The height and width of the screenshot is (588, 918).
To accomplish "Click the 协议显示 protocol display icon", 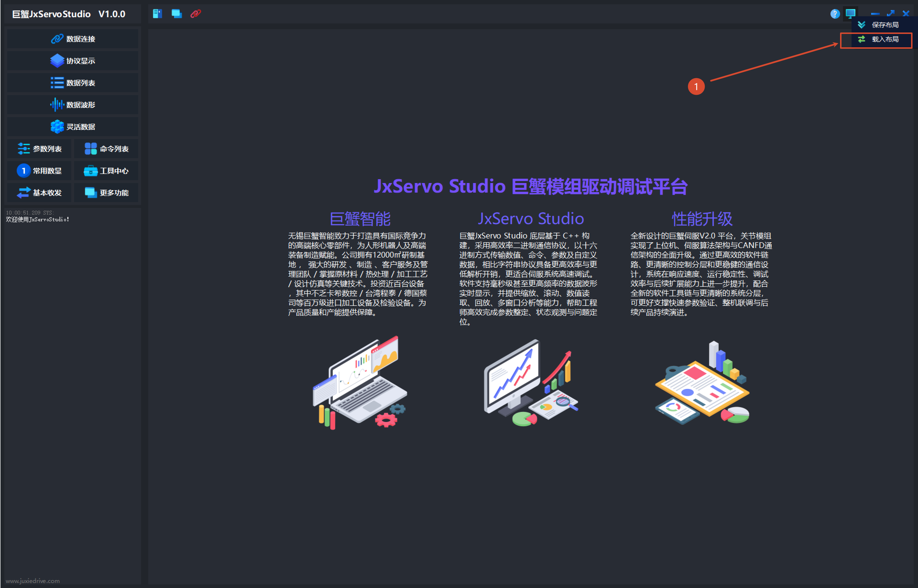I will point(57,61).
